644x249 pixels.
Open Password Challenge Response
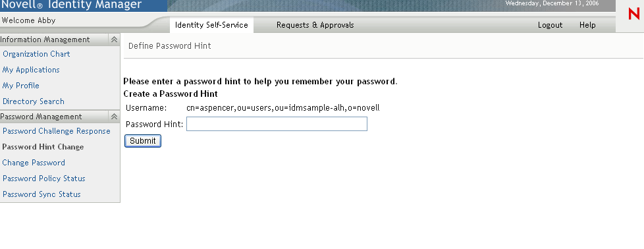tap(56, 131)
